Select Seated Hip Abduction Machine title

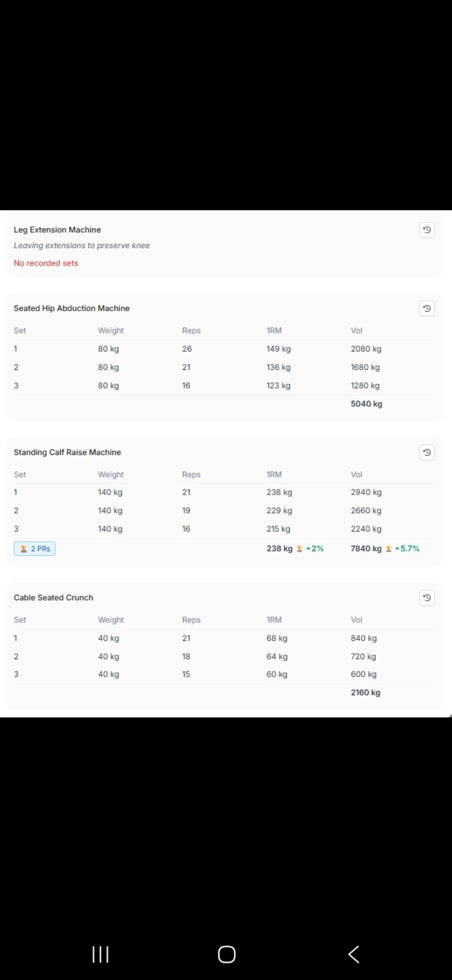tap(72, 308)
